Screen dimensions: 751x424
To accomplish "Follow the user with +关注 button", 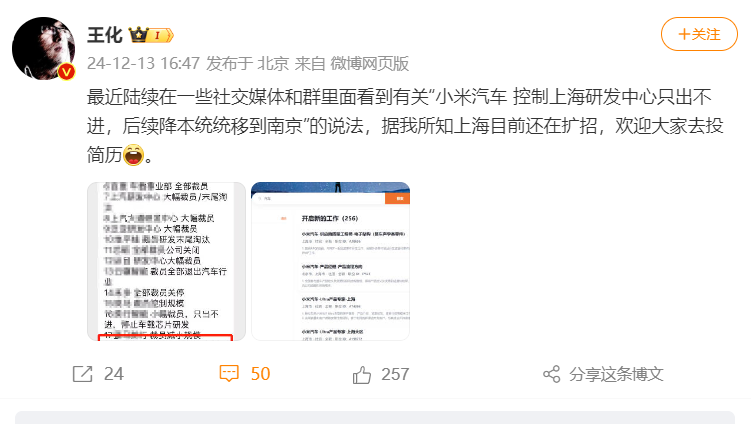I will (x=699, y=34).
